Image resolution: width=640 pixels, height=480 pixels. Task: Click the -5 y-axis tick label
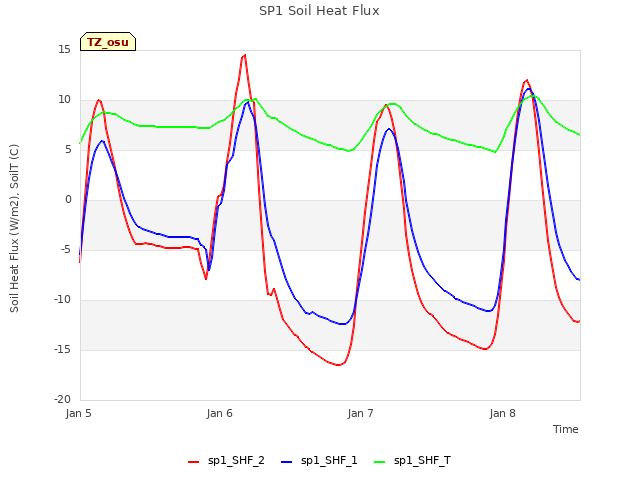point(66,249)
